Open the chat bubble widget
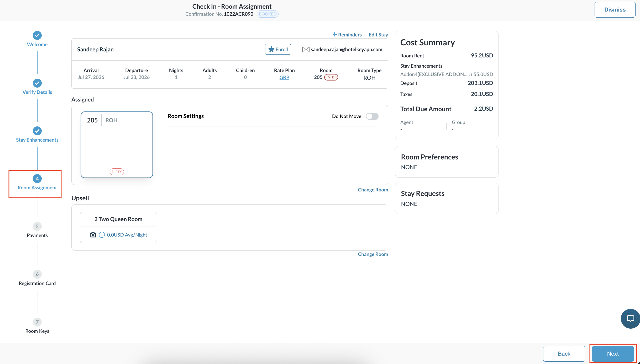This screenshot has height=364, width=640. (x=630, y=319)
